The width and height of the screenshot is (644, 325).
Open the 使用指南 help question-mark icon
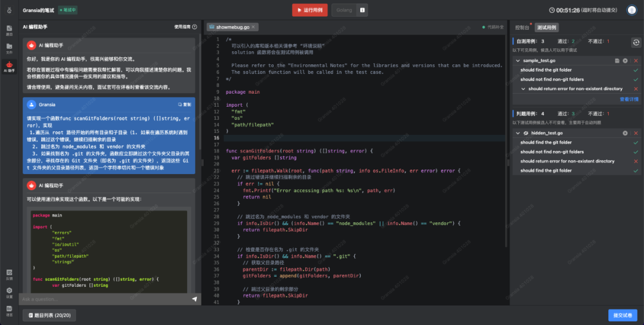[x=194, y=27]
